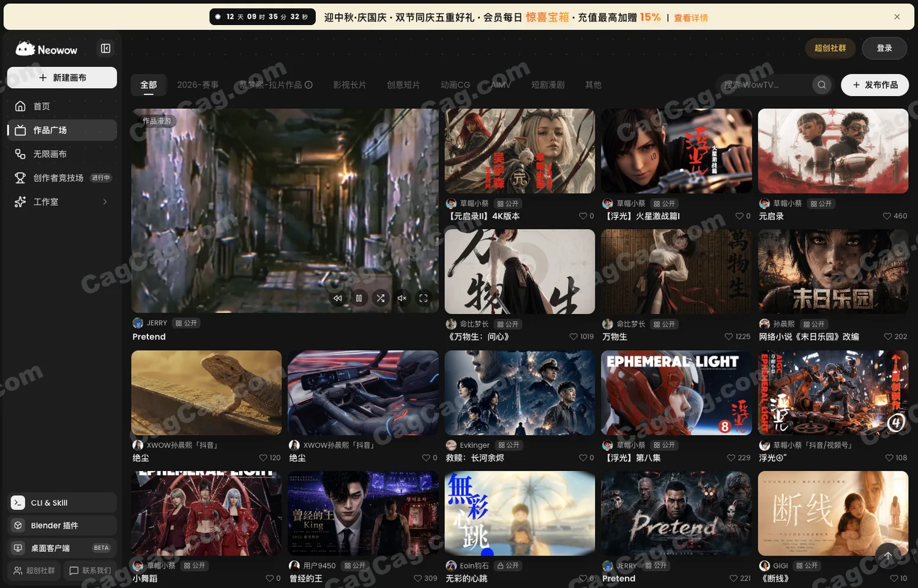Open author GiGi's avatar
Image resolution: width=918 pixels, height=588 pixels.
click(764, 566)
